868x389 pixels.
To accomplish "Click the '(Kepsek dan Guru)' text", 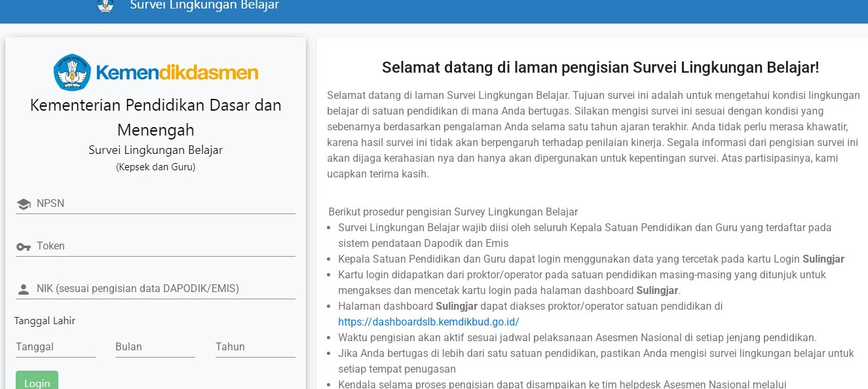I will (x=156, y=167).
